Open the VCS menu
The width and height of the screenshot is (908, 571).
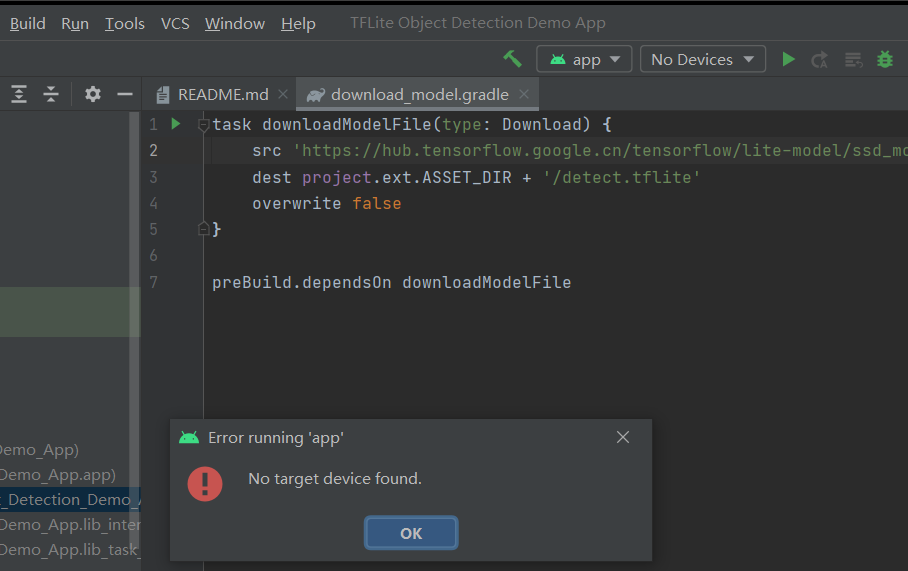point(175,24)
